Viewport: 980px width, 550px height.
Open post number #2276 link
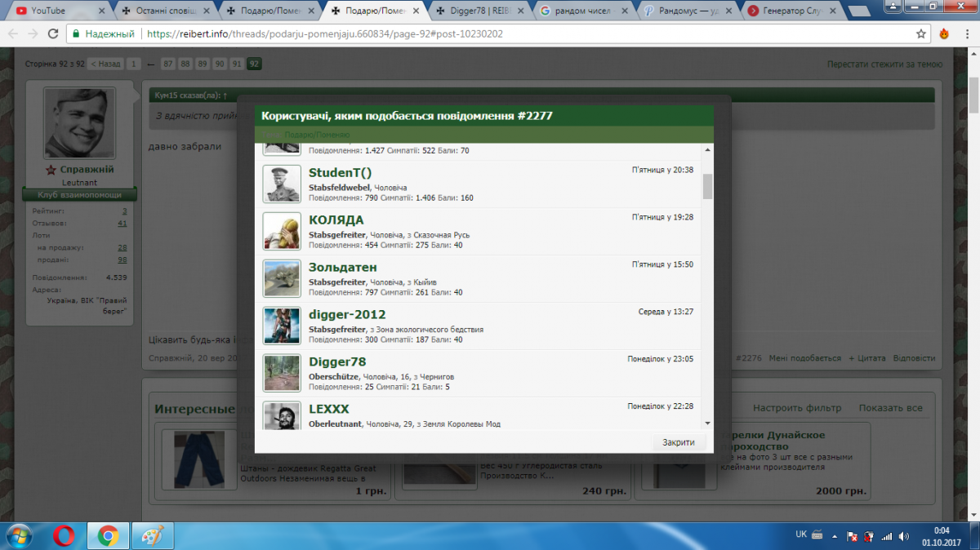tap(749, 358)
